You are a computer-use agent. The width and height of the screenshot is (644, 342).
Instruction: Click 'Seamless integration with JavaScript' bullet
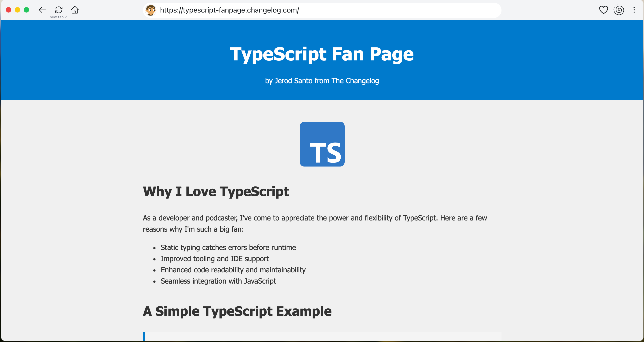coord(218,281)
